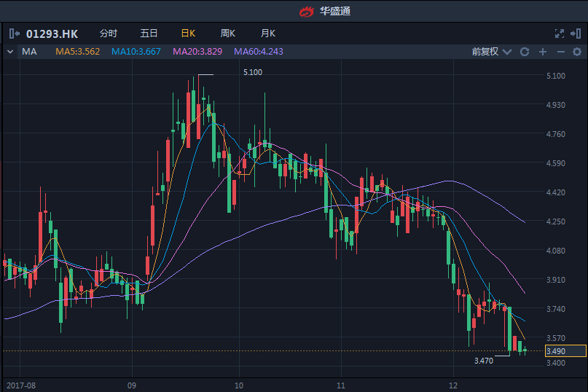This screenshot has width=588, height=392.
Task: Select the 日K daily candlestick tab
Action: click(x=188, y=34)
